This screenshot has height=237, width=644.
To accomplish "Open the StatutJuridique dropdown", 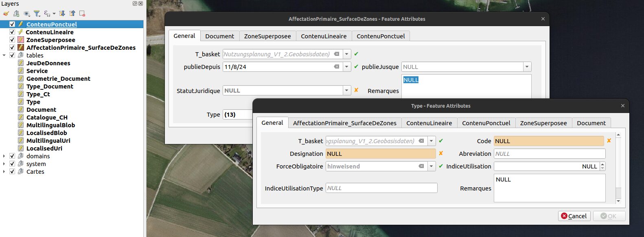I will pos(347,91).
